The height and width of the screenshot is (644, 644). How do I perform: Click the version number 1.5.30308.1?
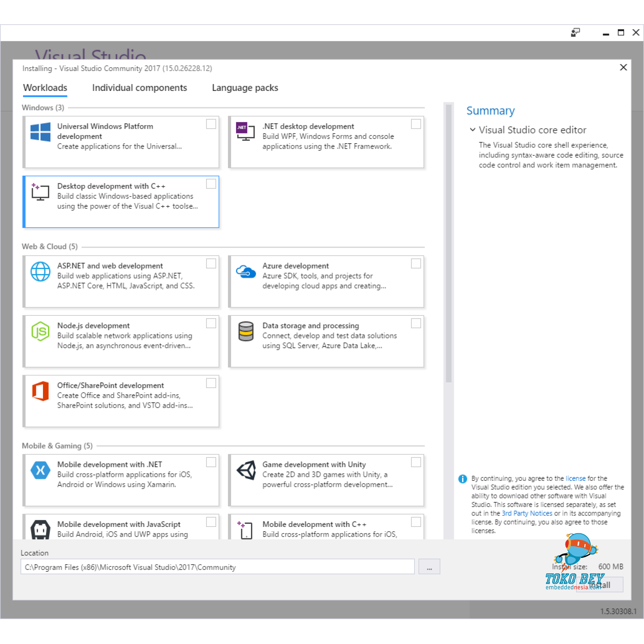[618, 611]
